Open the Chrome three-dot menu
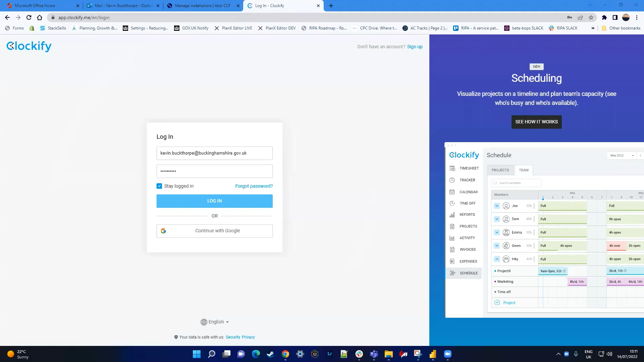Image resolution: width=644 pixels, height=362 pixels. pos(637,17)
